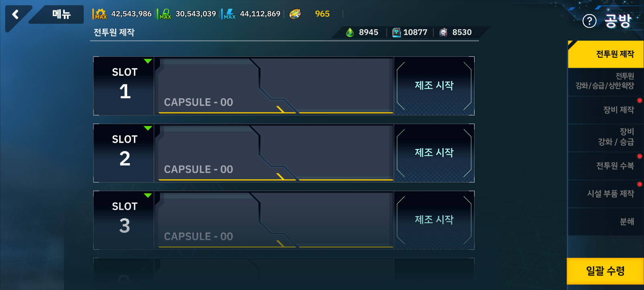The image size is (644, 290).
Task: Tap the blue chip icon beside 10877
Action: click(x=396, y=32)
